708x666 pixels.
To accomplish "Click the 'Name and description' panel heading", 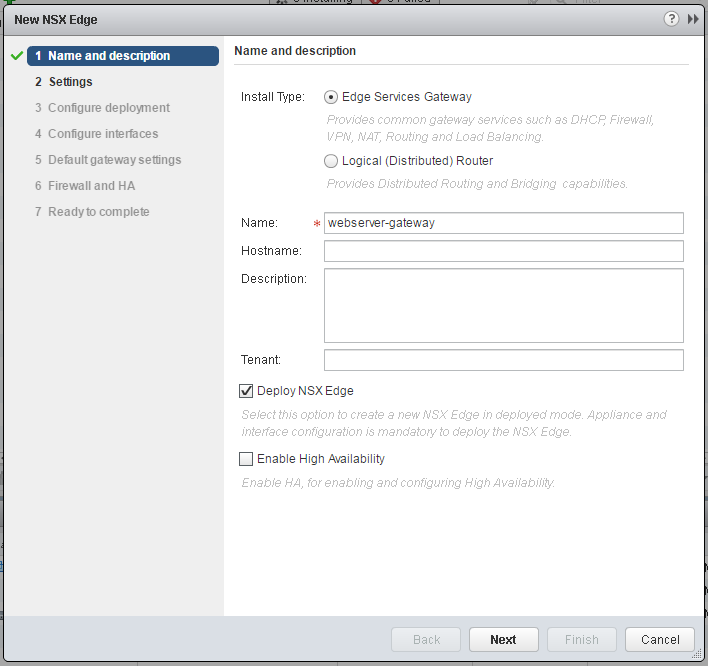I will [x=295, y=51].
